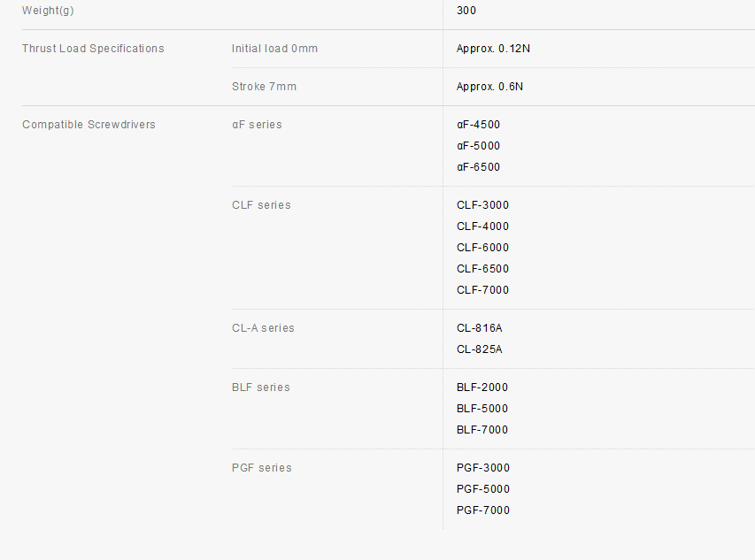This screenshot has width=755, height=560.
Task: Click the αF-5000 model link
Action: point(478,146)
